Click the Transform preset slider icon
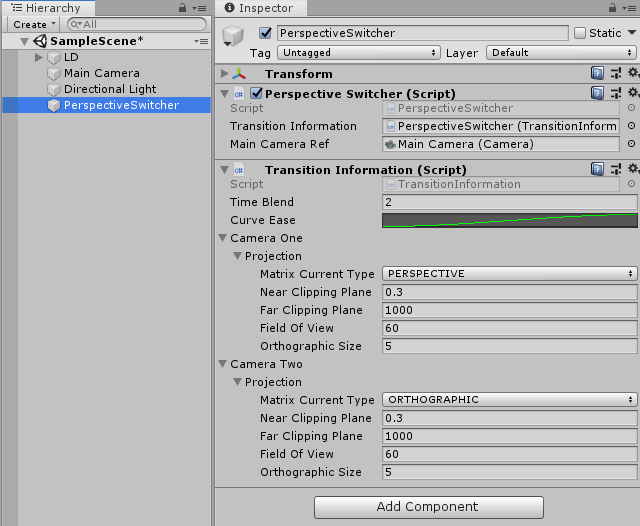 point(616,73)
